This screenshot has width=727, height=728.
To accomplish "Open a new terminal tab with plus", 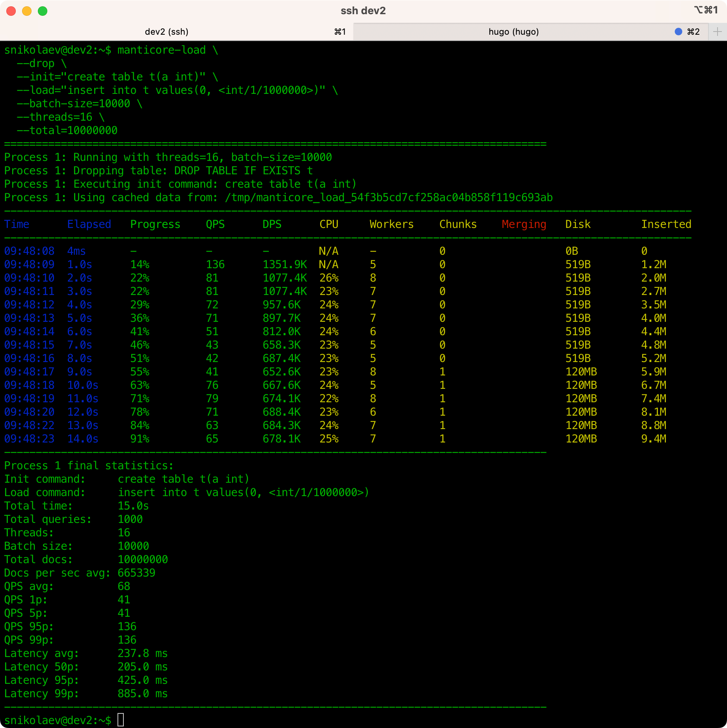I will coord(718,32).
